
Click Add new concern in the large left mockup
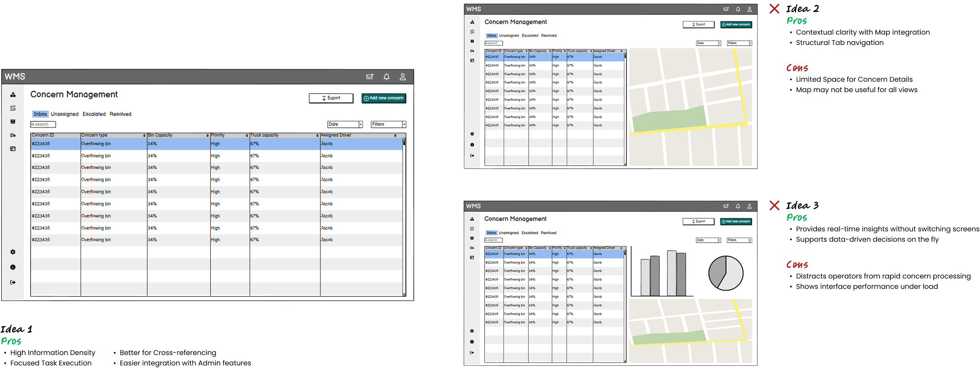tap(384, 98)
